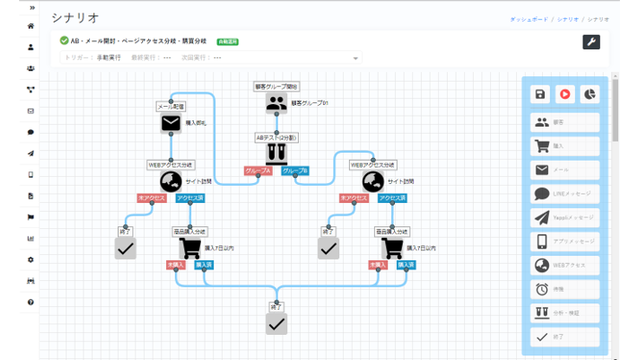
Task: Add a 待機 alarm clock node from the palette
Action: tap(565, 289)
